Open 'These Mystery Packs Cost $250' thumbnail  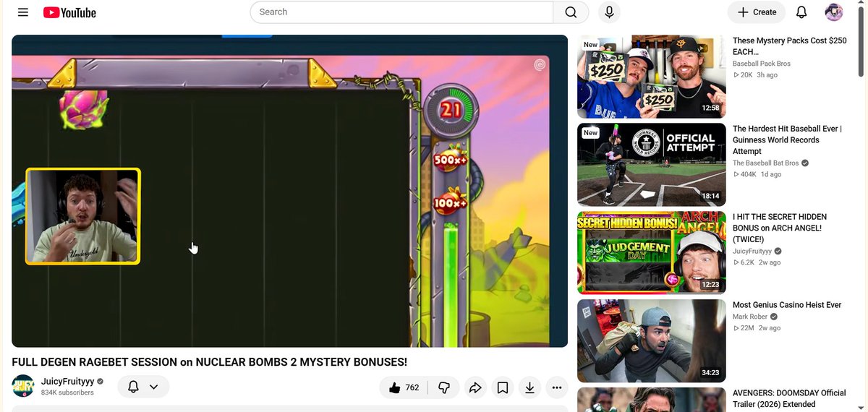651,77
